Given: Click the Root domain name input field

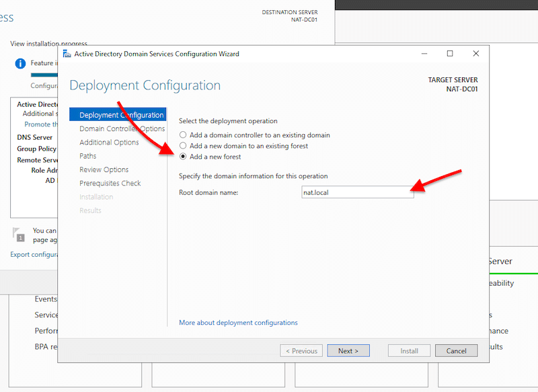Looking at the screenshot, I should click(358, 192).
